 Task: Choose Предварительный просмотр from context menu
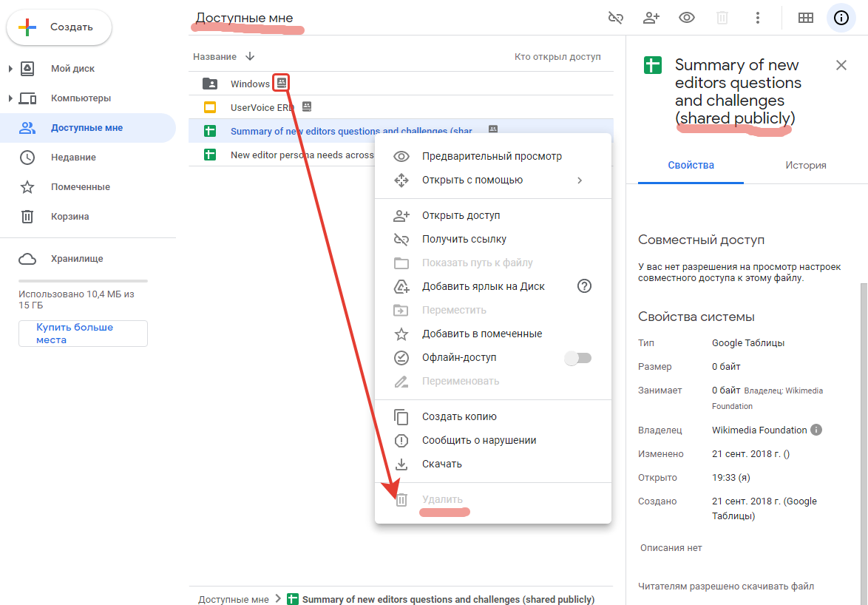click(x=492, y=156)
